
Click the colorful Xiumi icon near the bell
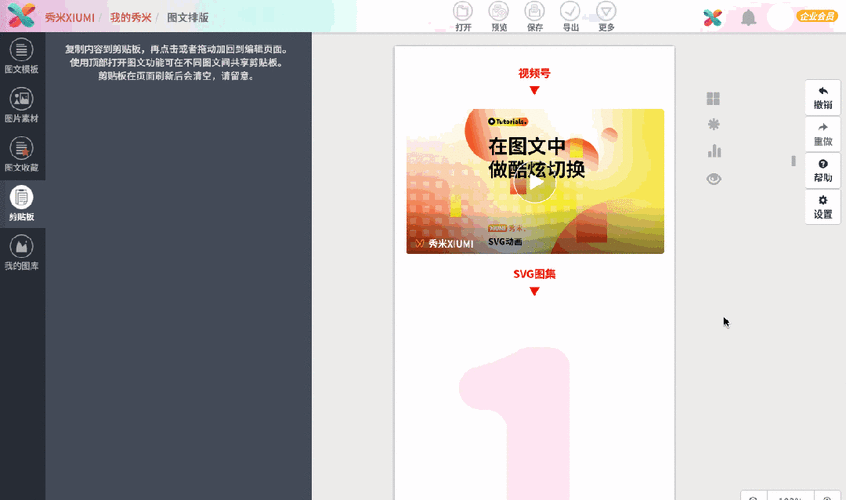pos(713,18)
